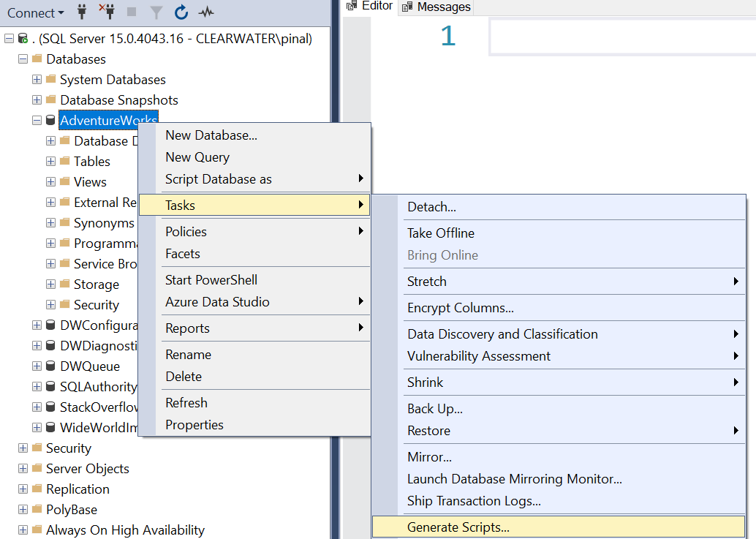Click the PolyBase folder icon

(37, 509)
